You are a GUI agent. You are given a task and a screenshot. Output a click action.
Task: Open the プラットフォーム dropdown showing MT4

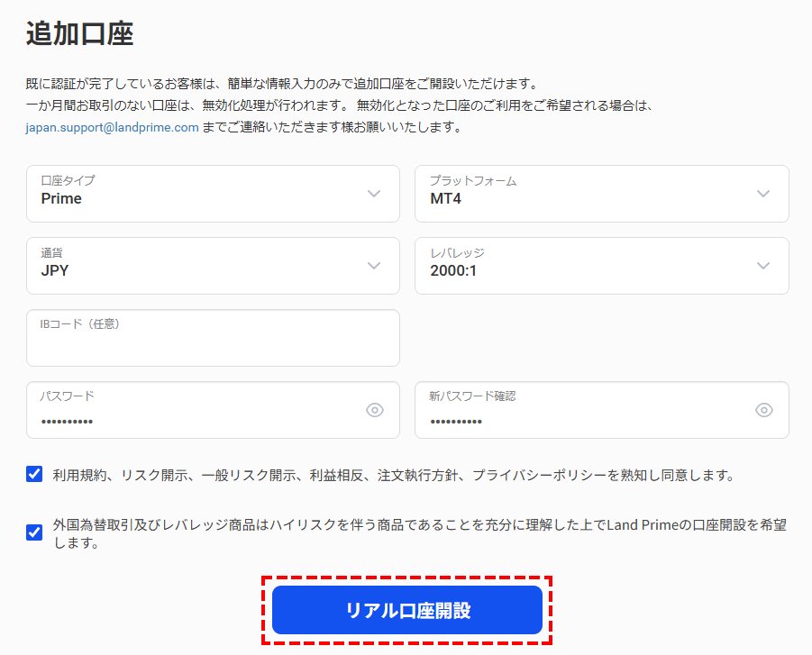602,194
